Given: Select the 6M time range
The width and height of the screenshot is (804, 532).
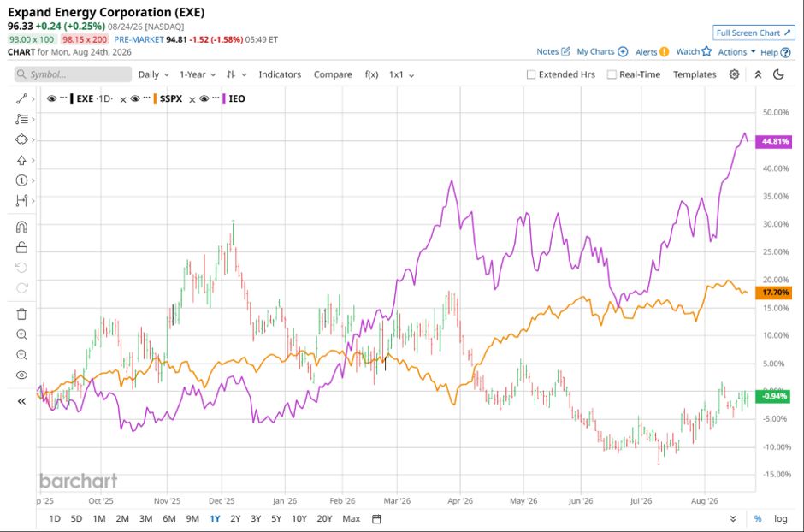Looking at the screenshot, I should point(169,518).
